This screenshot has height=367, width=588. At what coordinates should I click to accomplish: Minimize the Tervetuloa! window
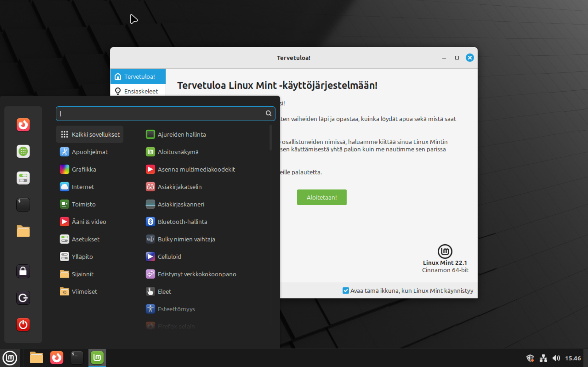pyautogui.click(x=444, y=58)
